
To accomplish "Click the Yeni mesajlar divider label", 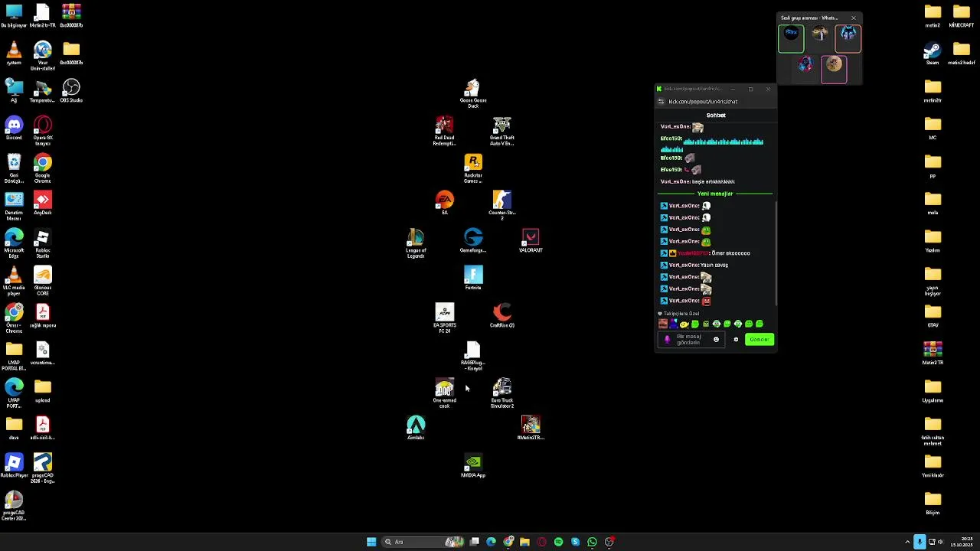I will (x=715, y=194).
